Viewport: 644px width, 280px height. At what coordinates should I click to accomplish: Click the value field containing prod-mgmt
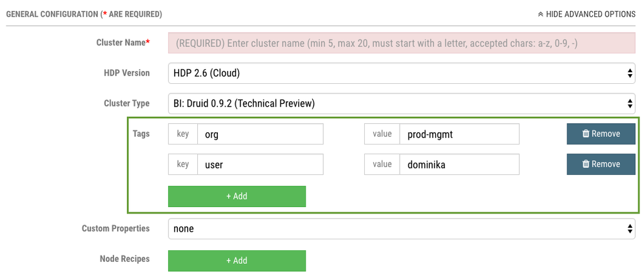click(x=459, y=134)
